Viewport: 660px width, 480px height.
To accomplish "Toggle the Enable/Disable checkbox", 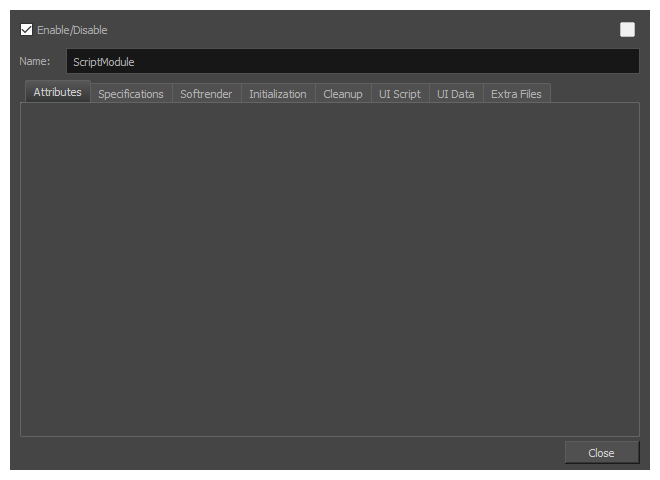I will point(27,30).
